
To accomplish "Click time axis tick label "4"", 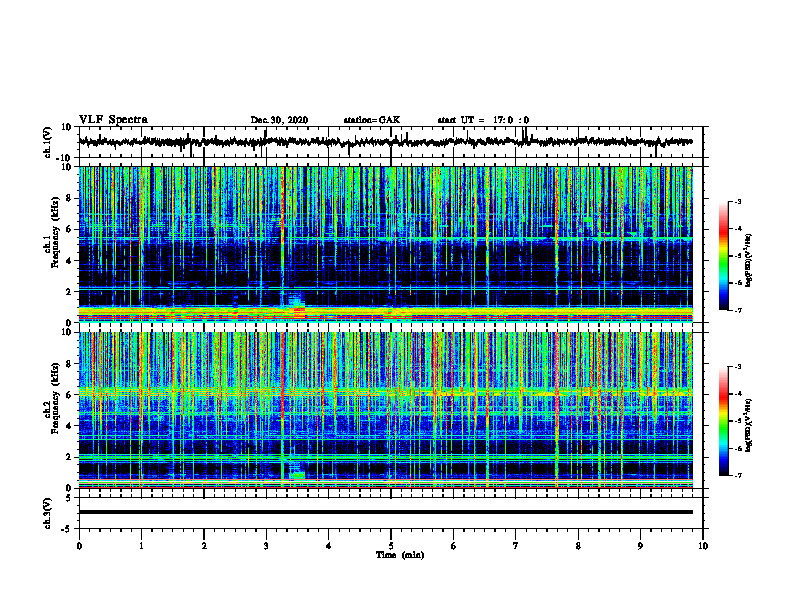I will (328, 546).
